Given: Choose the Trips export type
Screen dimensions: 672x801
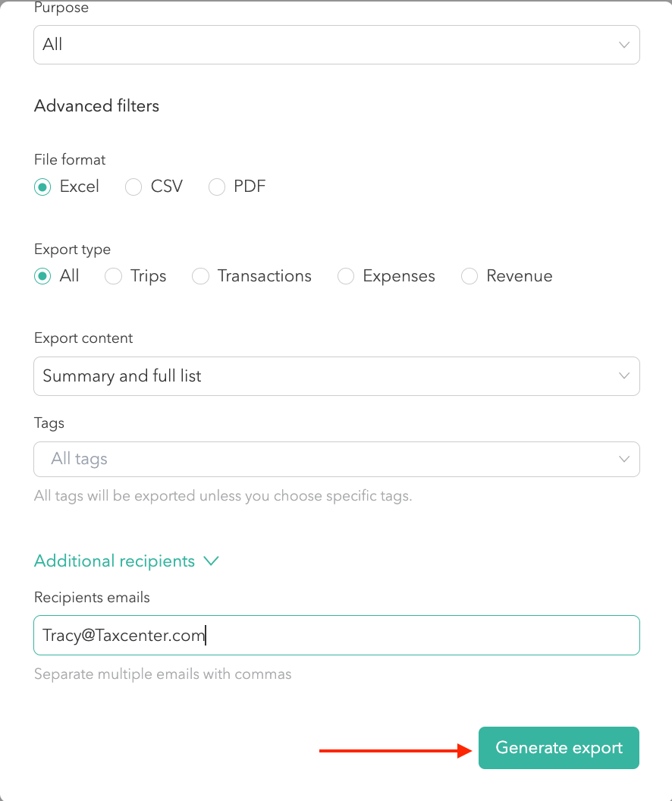Looking at the screenshot, I should [x=113, y=276].
